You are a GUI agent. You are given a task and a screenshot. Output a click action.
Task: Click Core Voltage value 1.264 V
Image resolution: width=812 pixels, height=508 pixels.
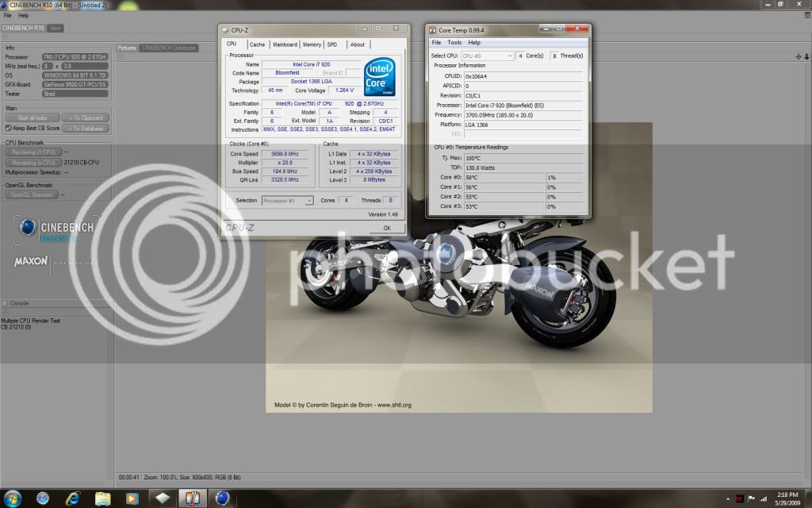[345, 90]
